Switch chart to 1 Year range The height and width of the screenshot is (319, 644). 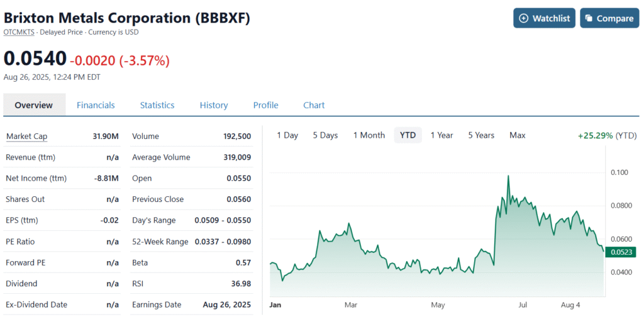(441, 135)
